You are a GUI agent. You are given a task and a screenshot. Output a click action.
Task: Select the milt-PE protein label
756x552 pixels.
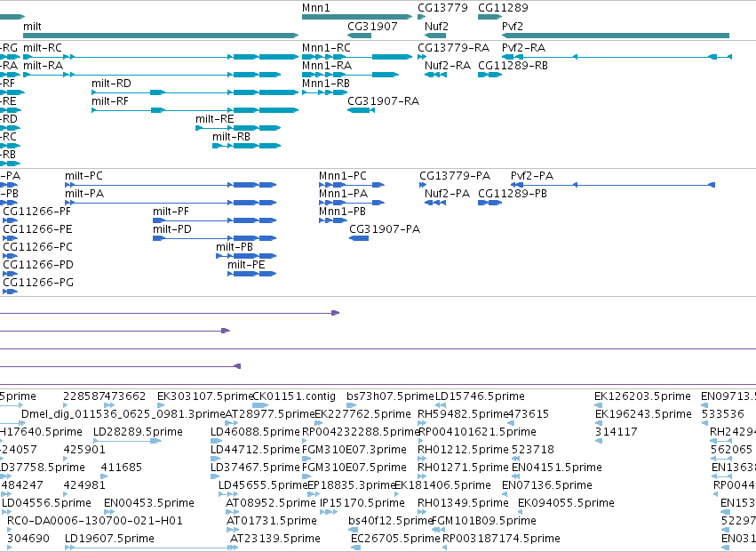[246, 265]
